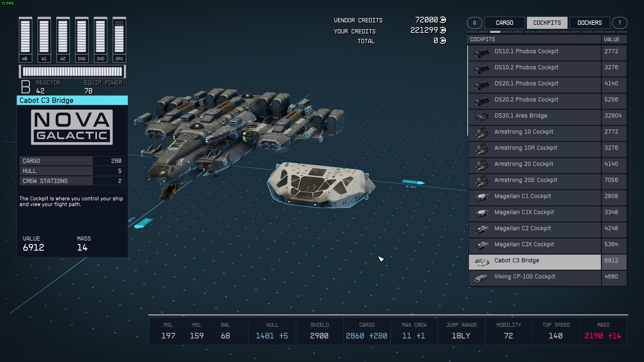
Task: Select Armstrong 10R Cockpit thumbnail icon
Action: click(482, 149)
